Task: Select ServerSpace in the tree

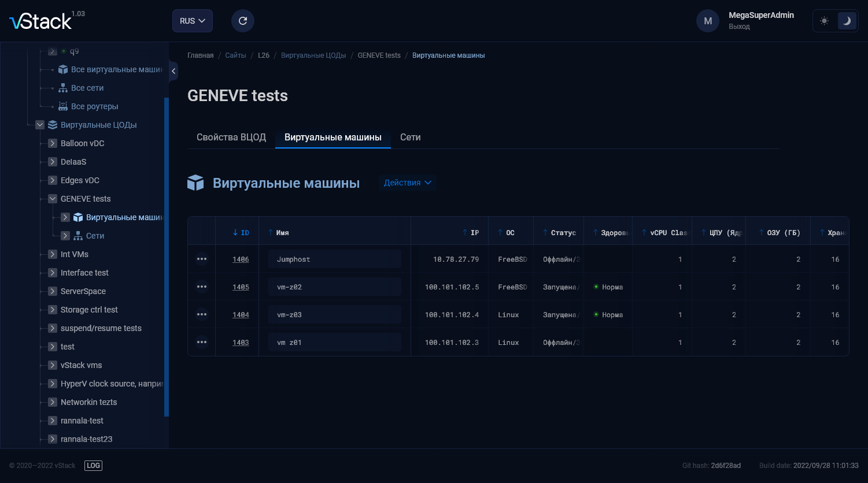Action: coord(83,291)
